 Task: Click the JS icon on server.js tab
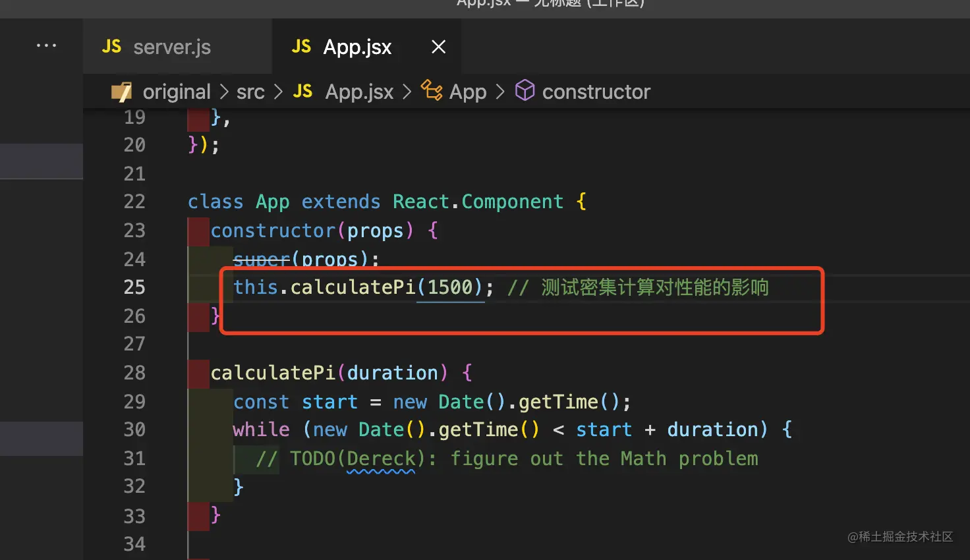coord(111,47)
